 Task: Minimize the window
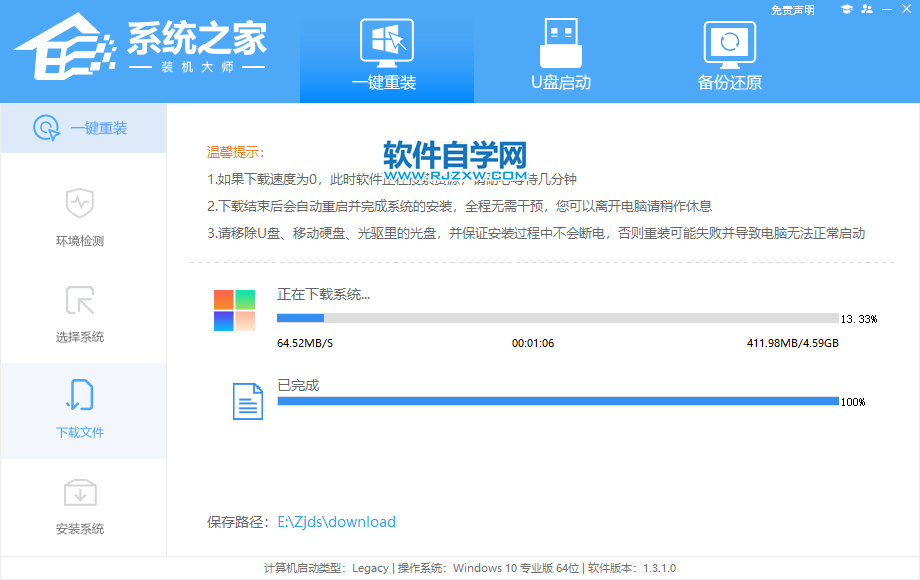tap(887, 9)
